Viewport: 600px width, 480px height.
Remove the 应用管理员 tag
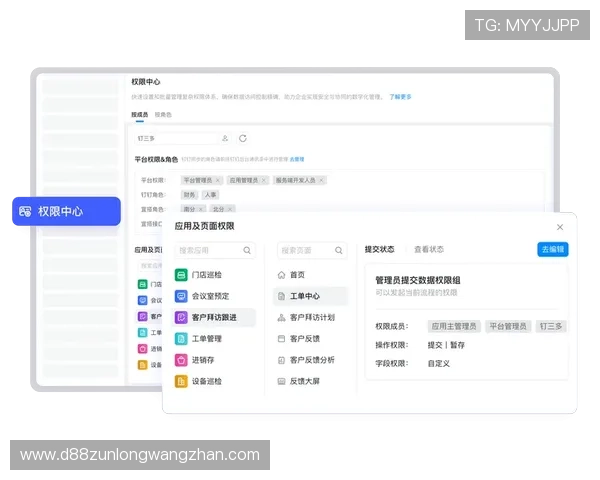coord(264,180)
